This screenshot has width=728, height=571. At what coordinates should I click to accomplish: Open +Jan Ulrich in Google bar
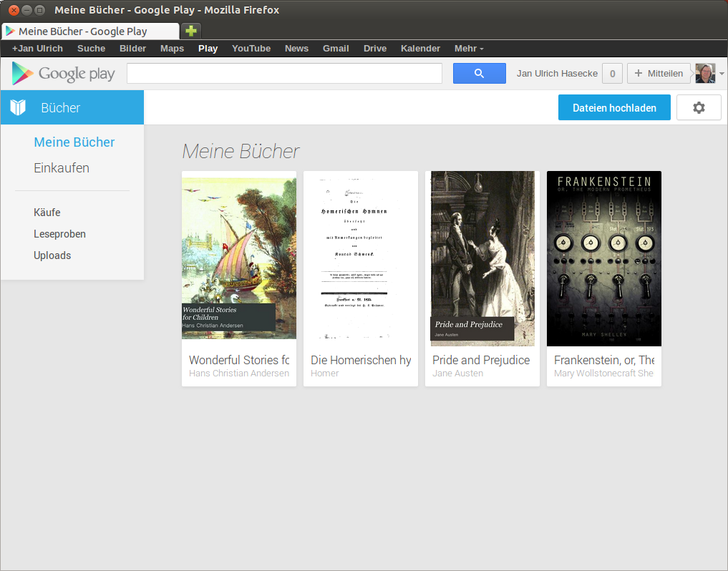37,48
